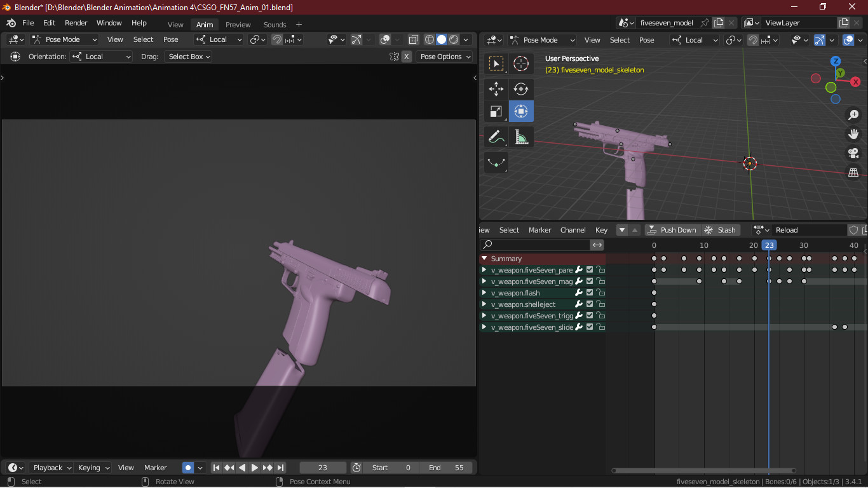868x488 pixels.
Task: Lock the v_weapon.shelleject channel
Action: (x=600, y=304)
